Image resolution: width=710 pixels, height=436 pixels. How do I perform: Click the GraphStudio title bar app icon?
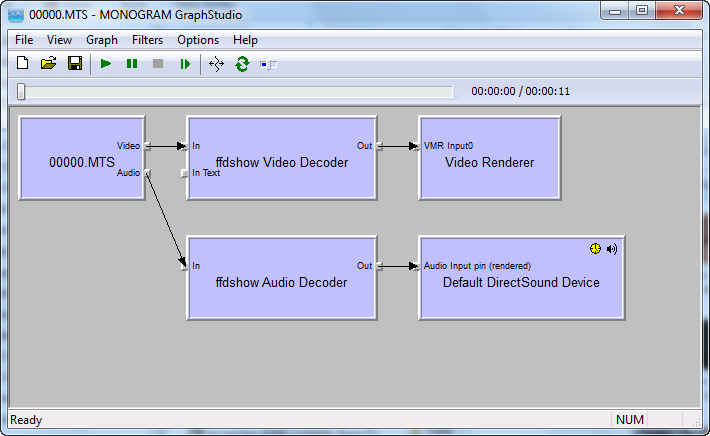point(16,15)
